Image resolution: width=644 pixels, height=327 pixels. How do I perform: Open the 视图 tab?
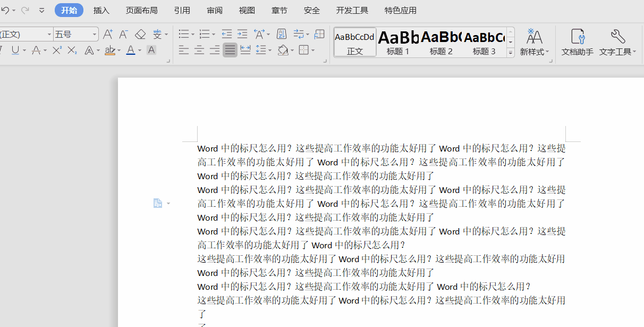click(247, 10)
